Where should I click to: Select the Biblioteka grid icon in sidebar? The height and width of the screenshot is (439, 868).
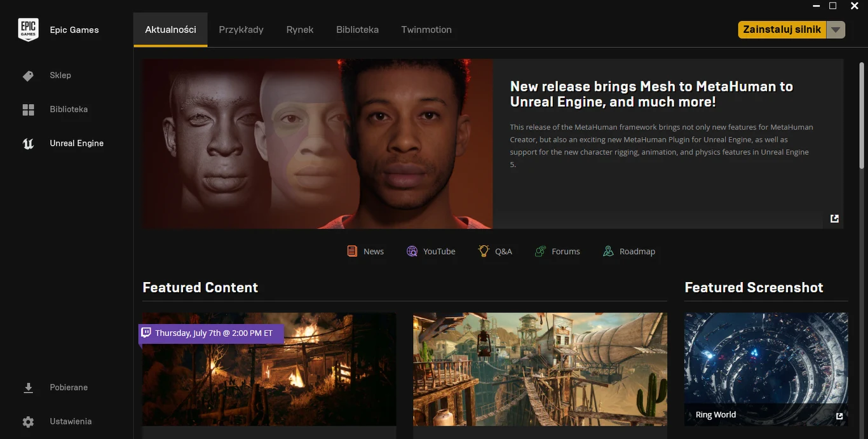[x=28, y=110]
